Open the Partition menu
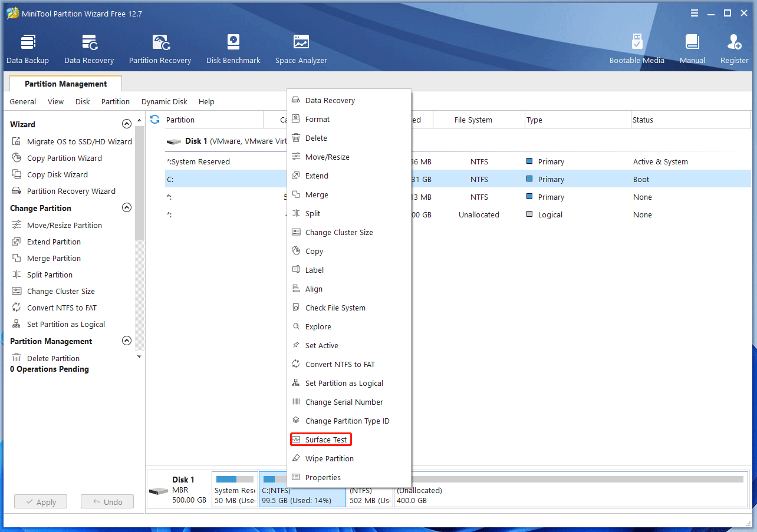The image size is (757, 532). click(x=116, y=101)
